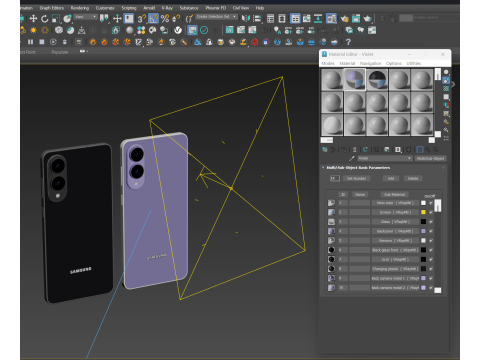Open the Violet material name dropdown
Screen dimensions: 480x360
click(x=385, y=158)
